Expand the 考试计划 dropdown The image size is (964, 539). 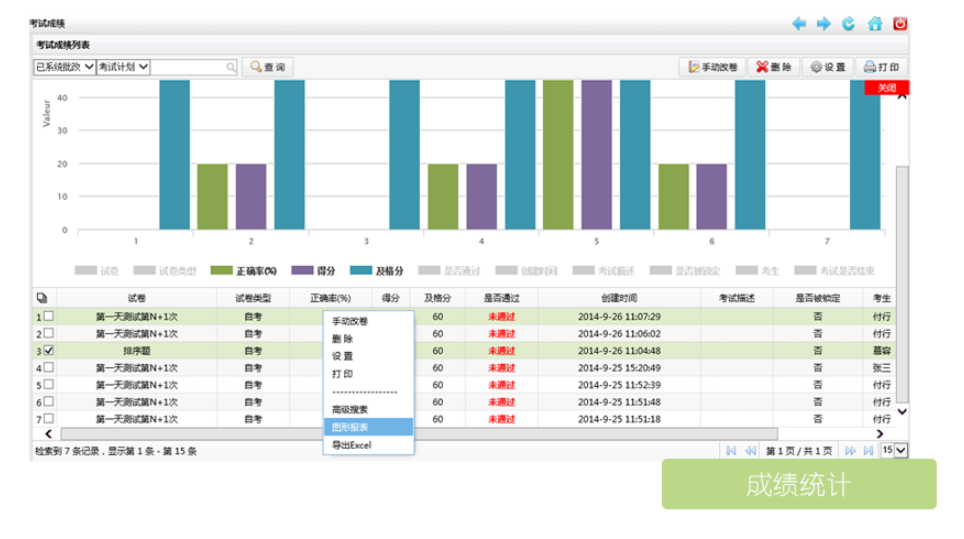click(x=123, y=67)
